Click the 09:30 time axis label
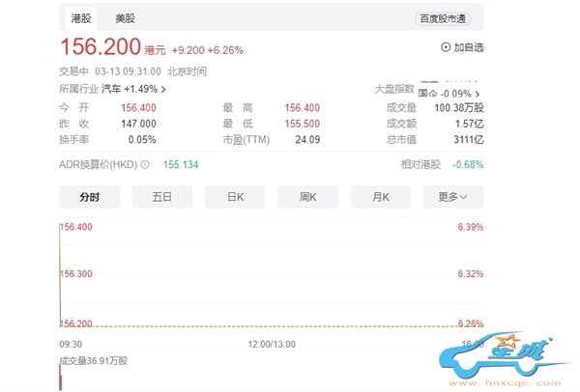The image size is (580, 392). 71,345
